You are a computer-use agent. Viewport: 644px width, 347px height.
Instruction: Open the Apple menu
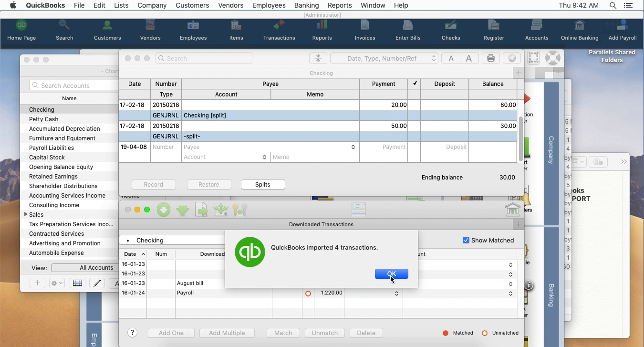pyautogui.click(x=13, y=5)
